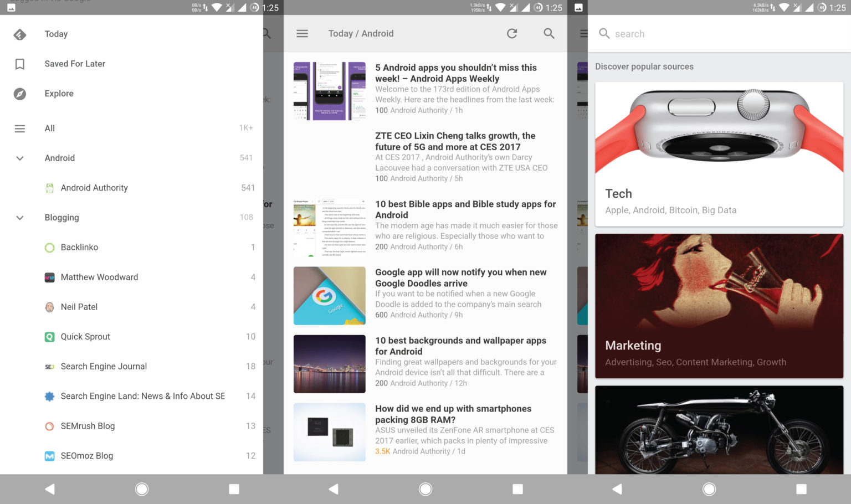
Task: Select the Saved For Later bookmark icon
Action: pyautogui.click(x=20, y=64)
